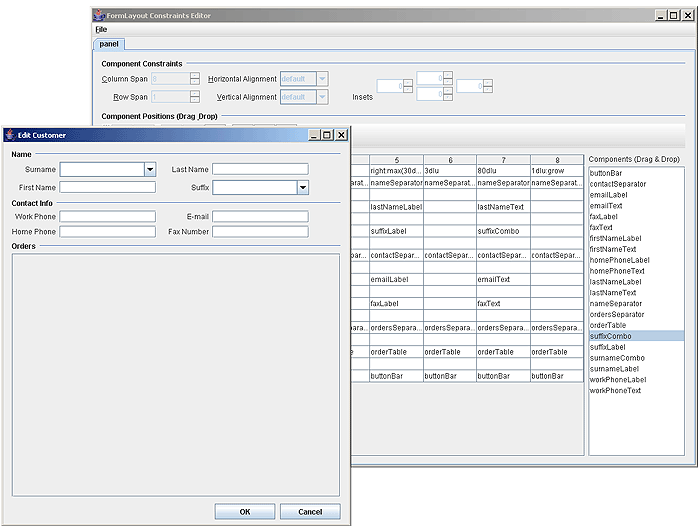Image resolution: width=700 pixels, height=530 pixels.
Task: Click the 1dlu:grow column spec cell
Action: click(x=557, y=171)
